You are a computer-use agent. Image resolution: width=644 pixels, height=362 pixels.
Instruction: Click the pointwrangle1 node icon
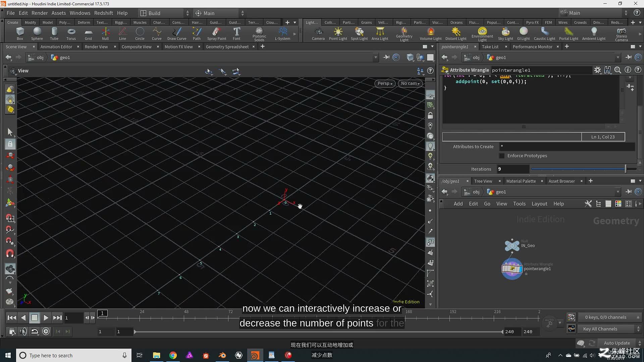point(512,268)
